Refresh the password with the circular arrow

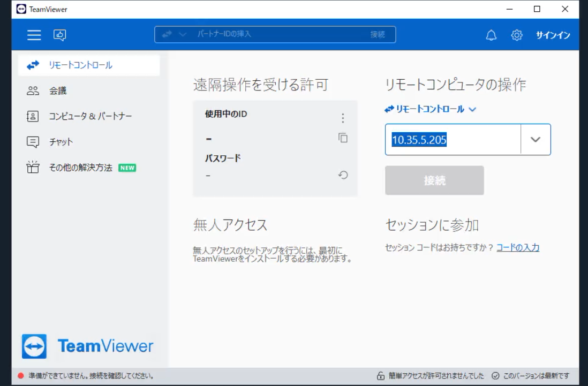pos(343,175)
